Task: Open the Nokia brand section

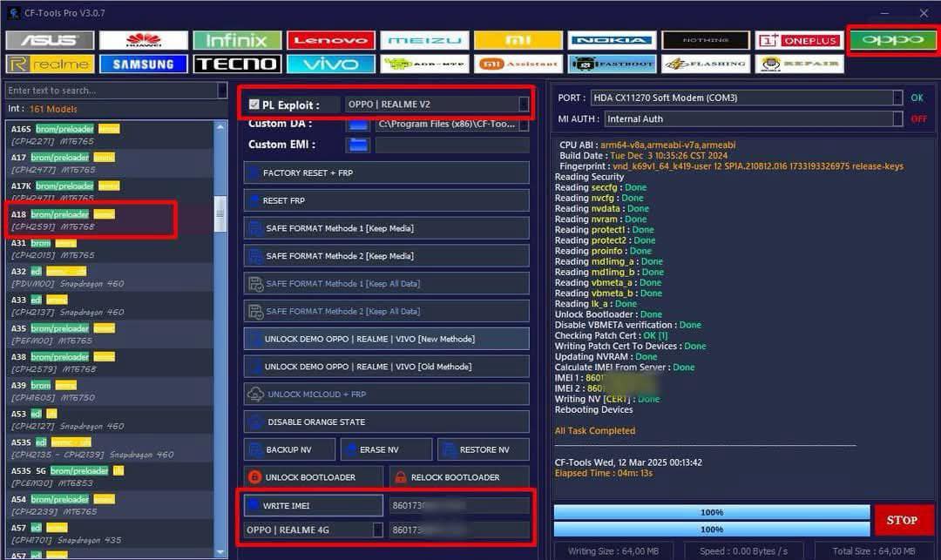Action: (x=613, y=40)
